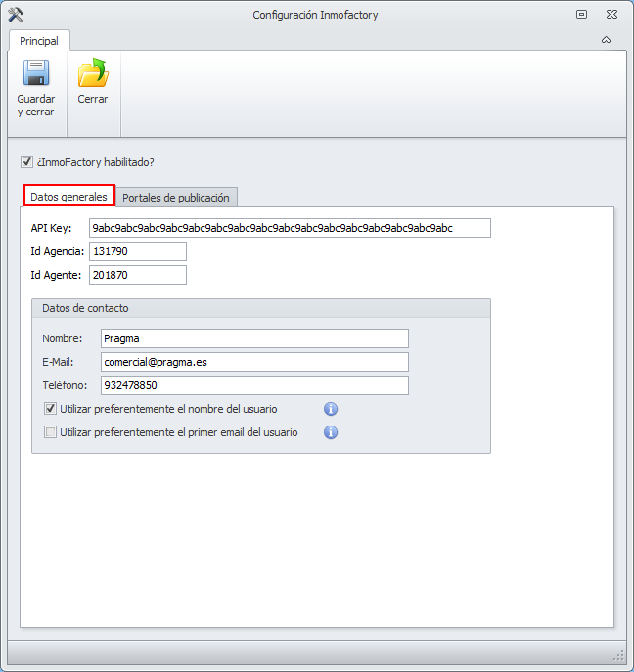The height and width of the screenshot is (672, 634).
Task: Click the Teléfono: label
Action: click(x=65, y=385)
